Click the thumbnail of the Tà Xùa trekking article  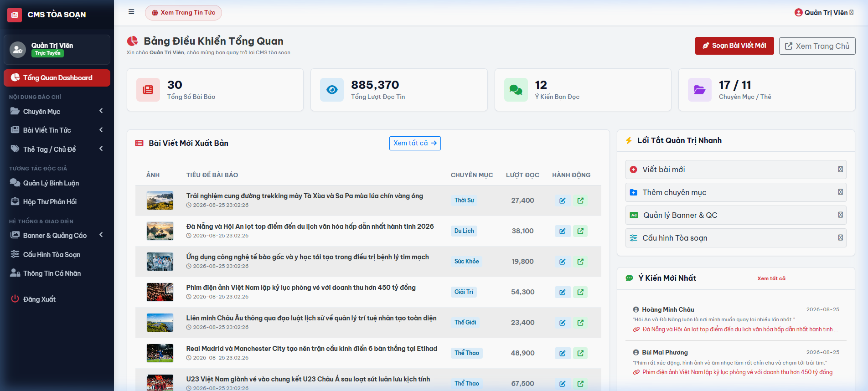click(x=160, y=201)
